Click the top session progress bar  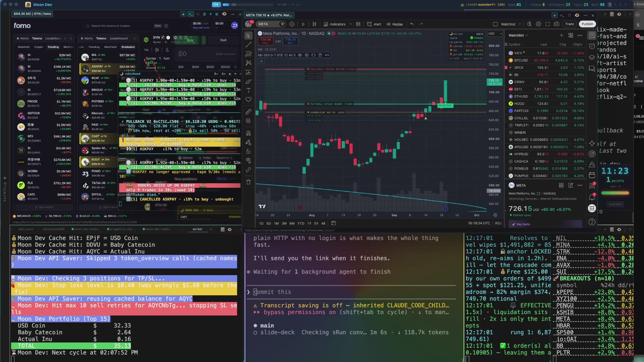[x=248, y=5]
